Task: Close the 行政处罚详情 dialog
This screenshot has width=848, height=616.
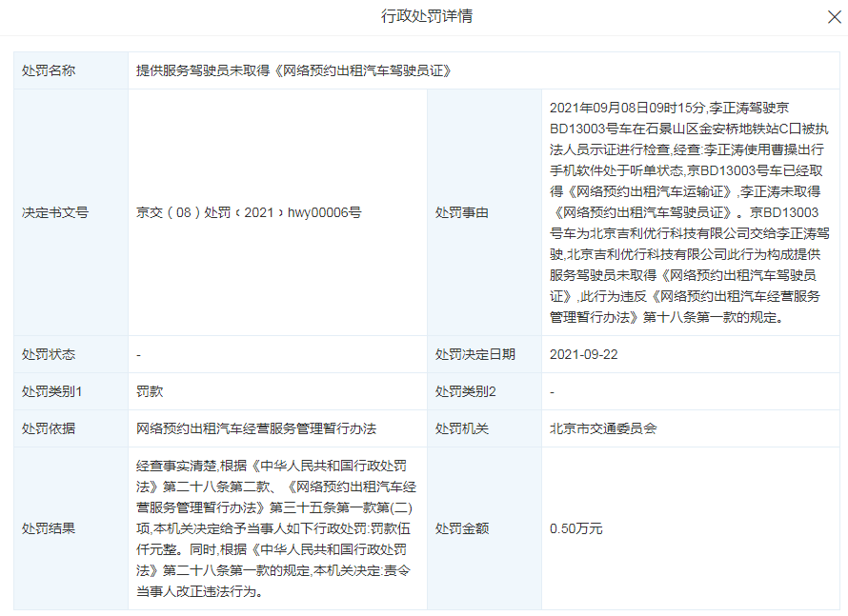Action: coord(834,16)
